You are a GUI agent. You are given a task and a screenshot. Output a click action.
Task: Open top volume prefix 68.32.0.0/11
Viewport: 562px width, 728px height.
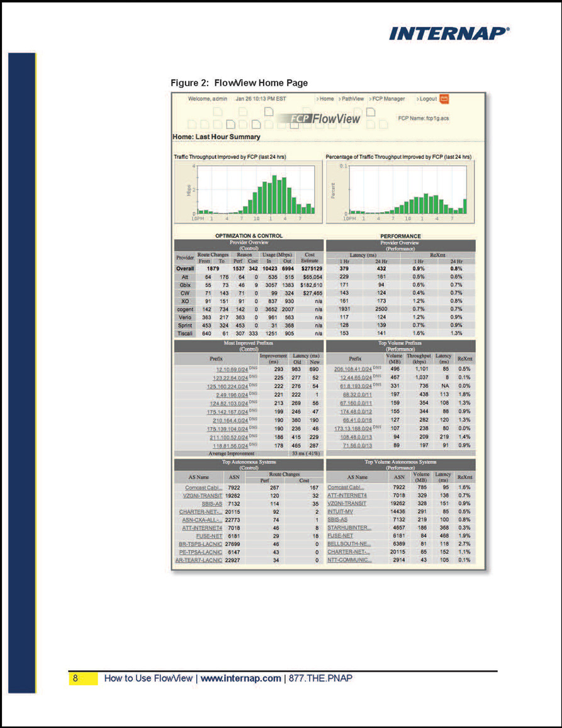(x=357, y=395)
